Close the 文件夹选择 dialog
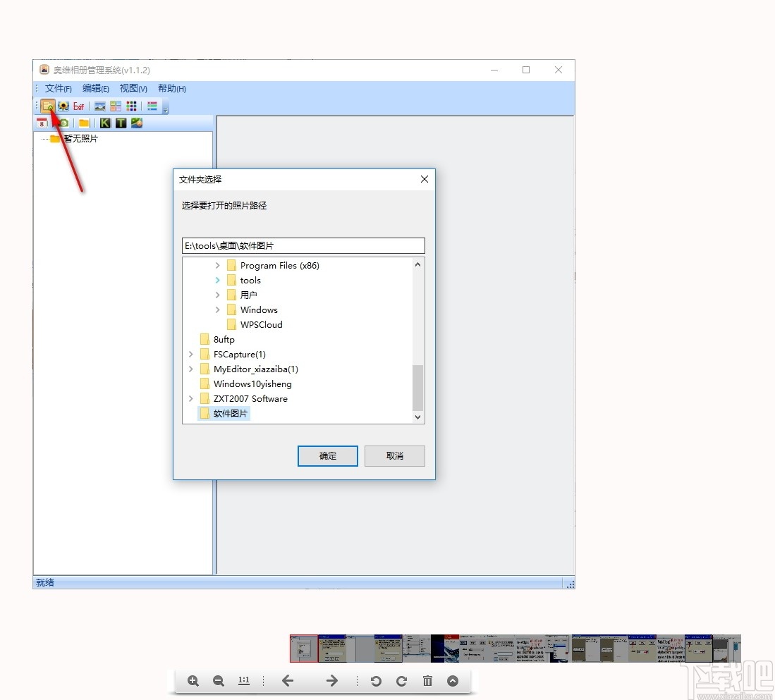This screenshot has height=700, width=775. pos(424,179)
